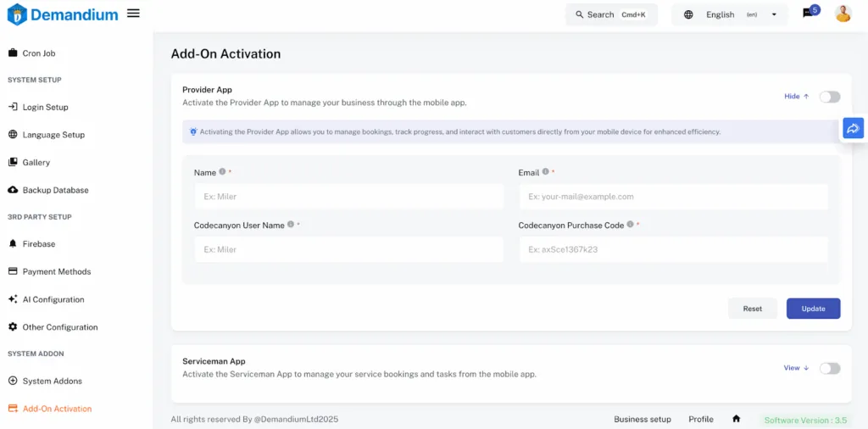
Task: Follow the Profile footer link
Action: click(x=701, y=419)
